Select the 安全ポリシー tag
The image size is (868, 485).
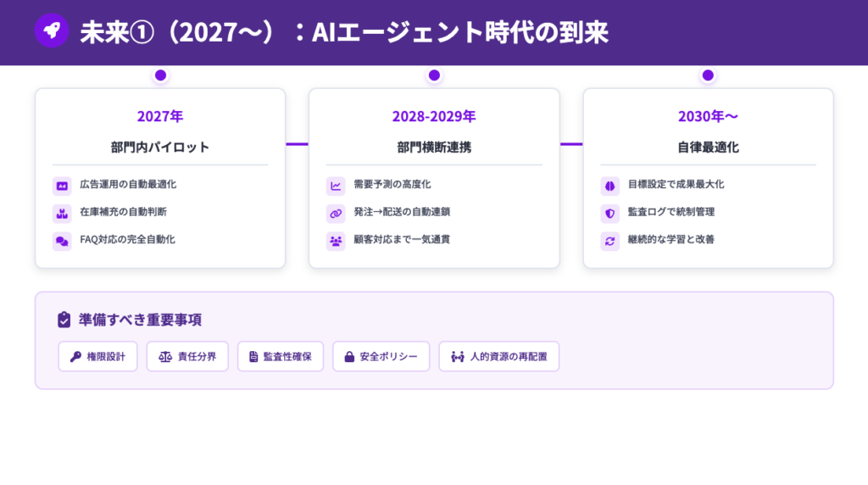pyautogui.click(x=381, y=356)
